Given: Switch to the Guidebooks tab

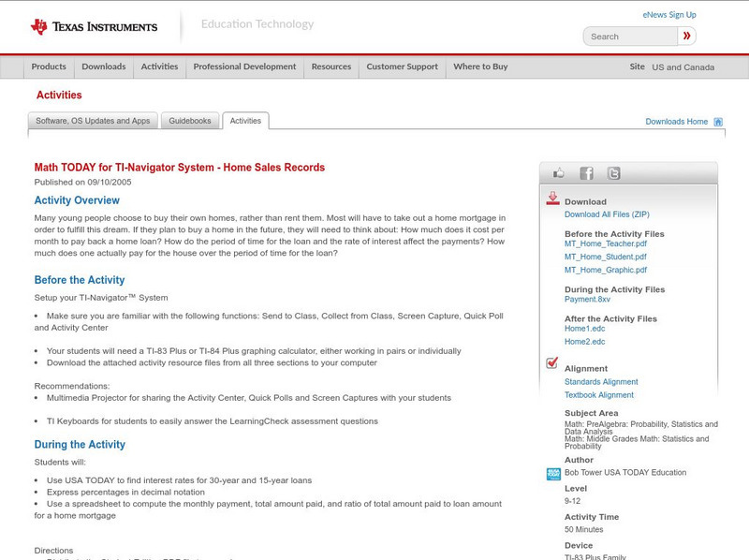Looking at the screenshot, I should pyautogui.click(x=190, y=121).
